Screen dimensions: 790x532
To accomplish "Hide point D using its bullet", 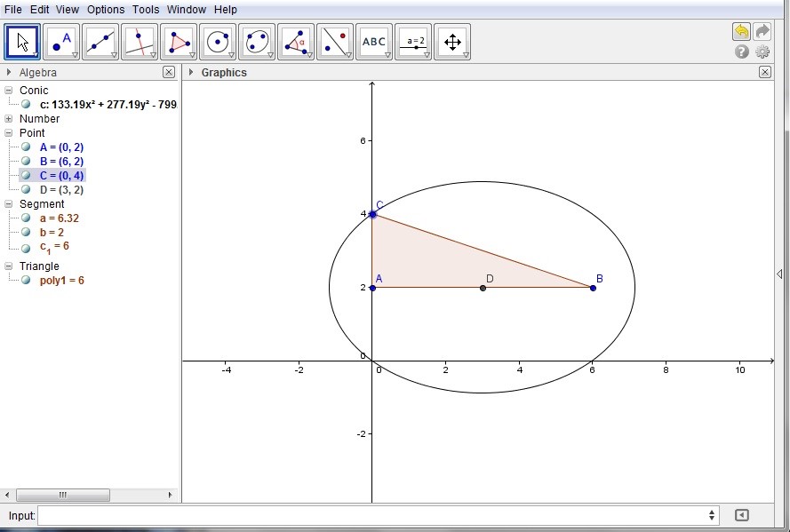I will (x=27, y=190).
